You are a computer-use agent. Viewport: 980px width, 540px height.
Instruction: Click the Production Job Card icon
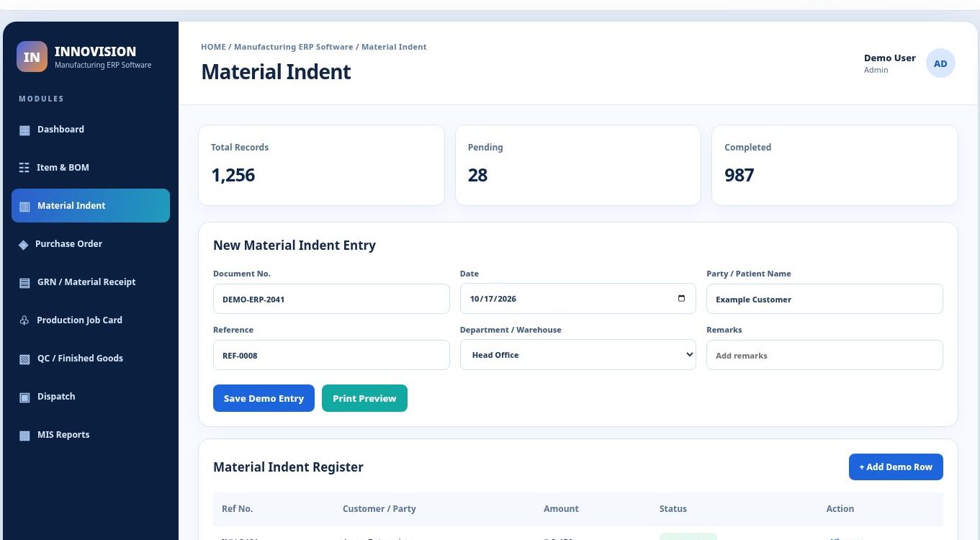point(24,320)
